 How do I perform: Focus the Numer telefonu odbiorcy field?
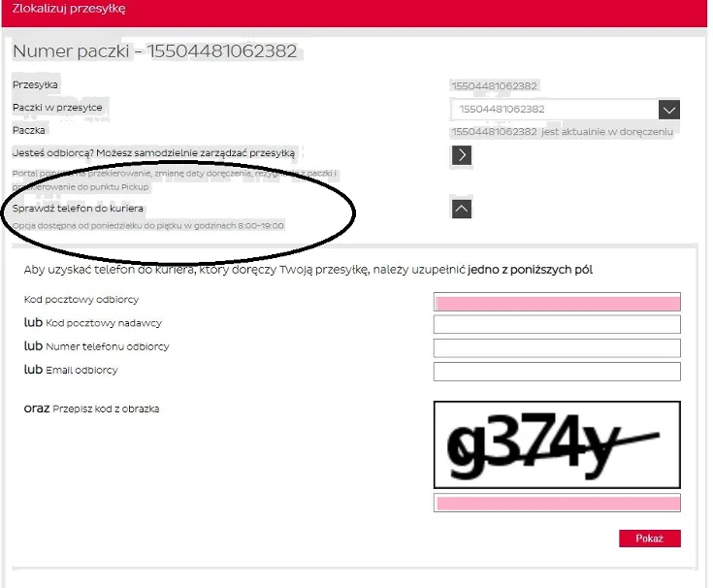click(x=557, y=348)
